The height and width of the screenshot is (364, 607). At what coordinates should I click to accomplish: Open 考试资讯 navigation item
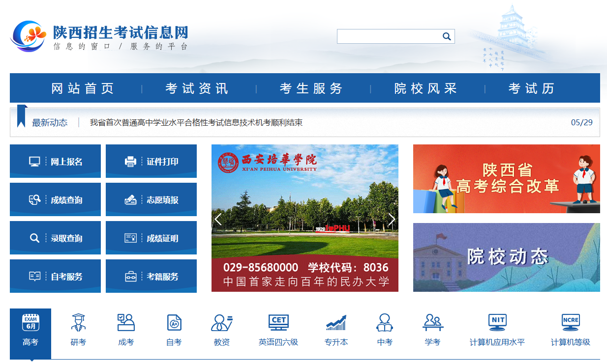197,88
